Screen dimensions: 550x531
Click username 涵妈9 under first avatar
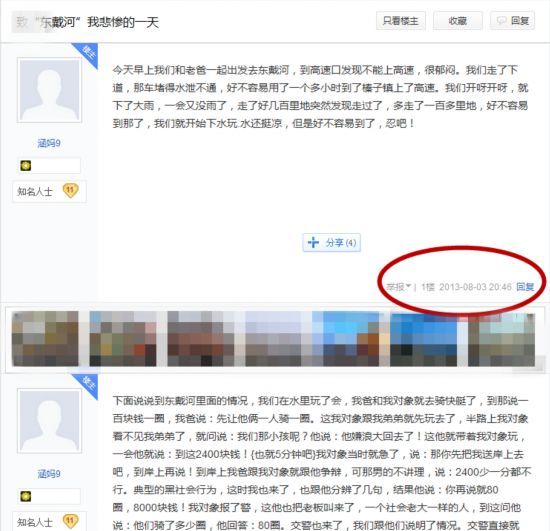[49, 143]
